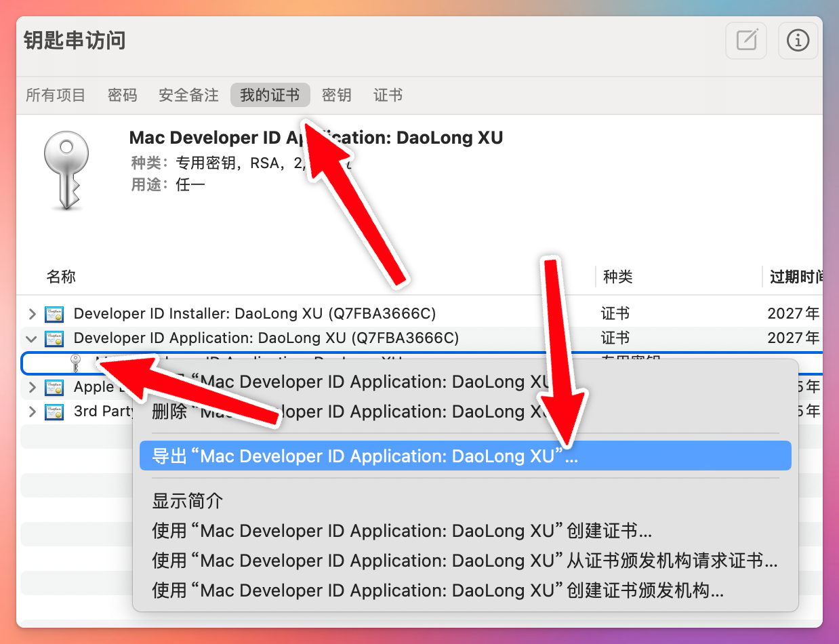Select 显示简介 in the context menu

point(188,501)
